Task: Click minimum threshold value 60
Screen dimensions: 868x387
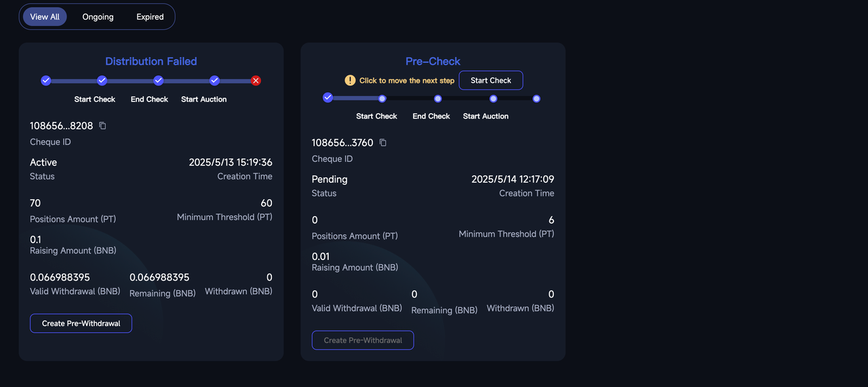Action: (x=267, y=203)
